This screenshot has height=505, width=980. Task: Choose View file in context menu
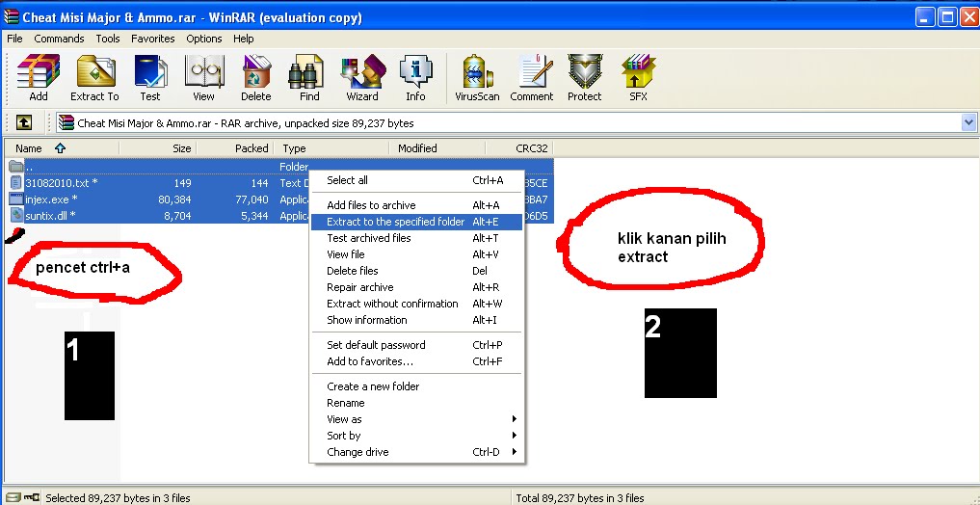click(x=416, y=254)
